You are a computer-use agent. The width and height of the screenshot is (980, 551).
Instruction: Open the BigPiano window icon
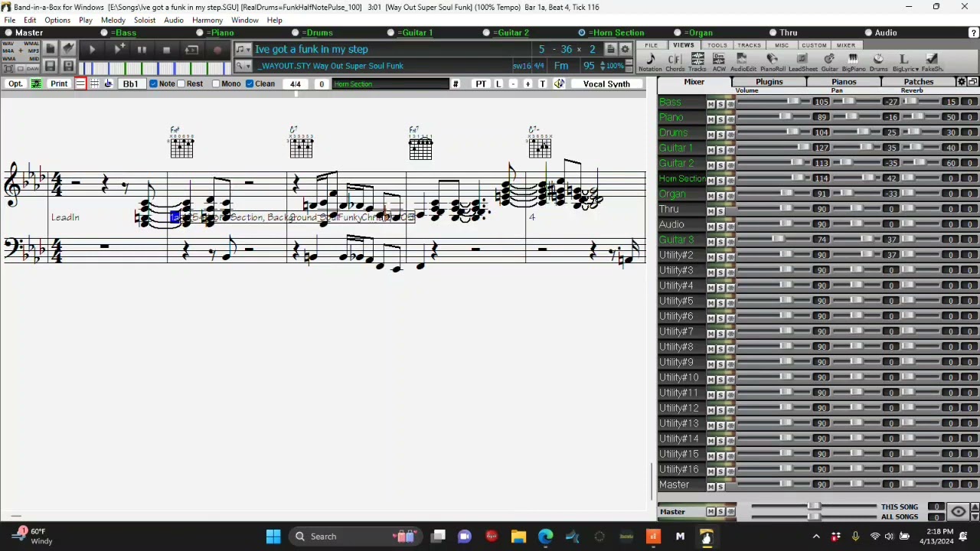tap(853, 62)
